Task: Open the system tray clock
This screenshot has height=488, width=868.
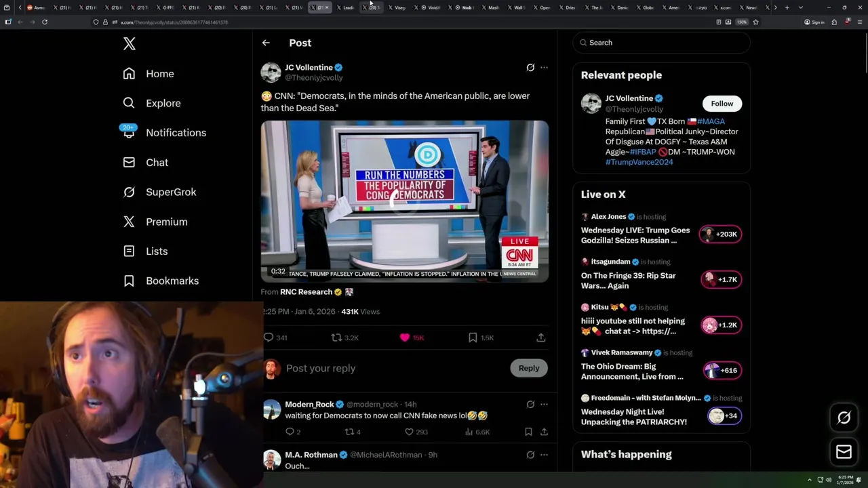Action: point(846,480)
